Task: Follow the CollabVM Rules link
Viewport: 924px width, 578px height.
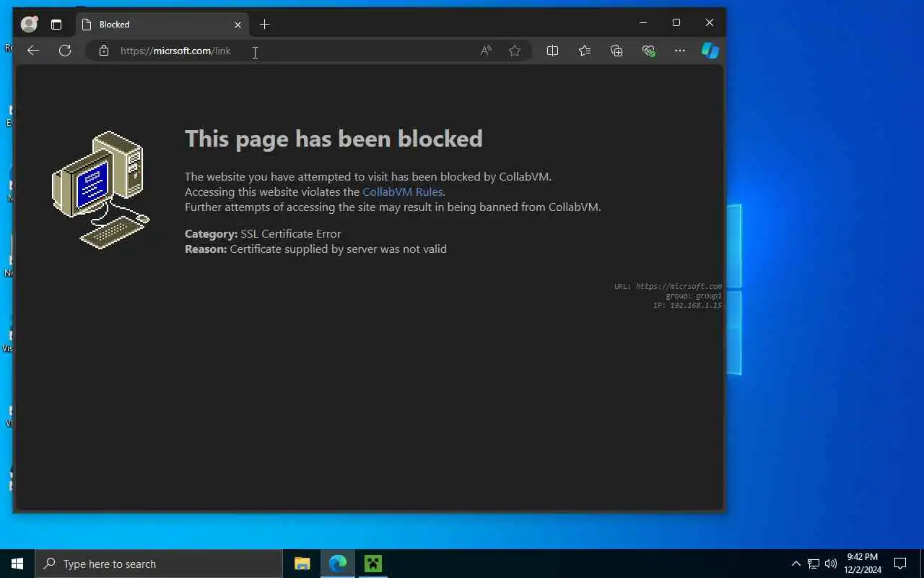Action: click(x=402, y=191)
